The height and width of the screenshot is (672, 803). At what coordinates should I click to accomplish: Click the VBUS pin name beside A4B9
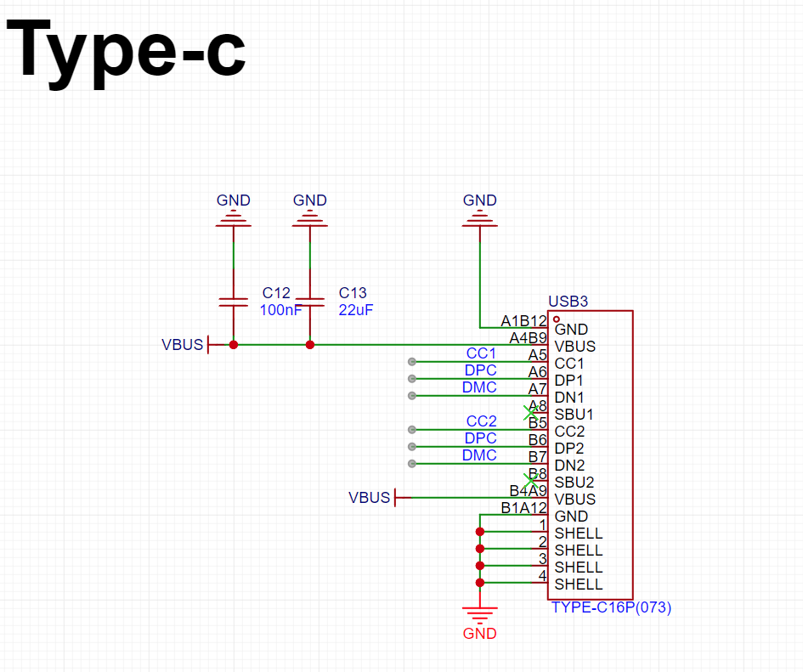point(575,347)
